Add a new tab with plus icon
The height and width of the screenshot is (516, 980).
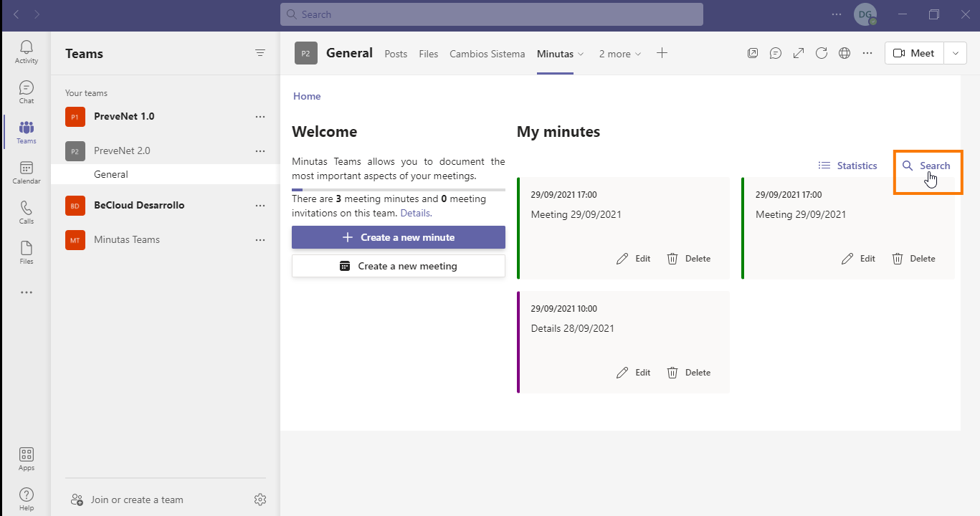(662, 53)
